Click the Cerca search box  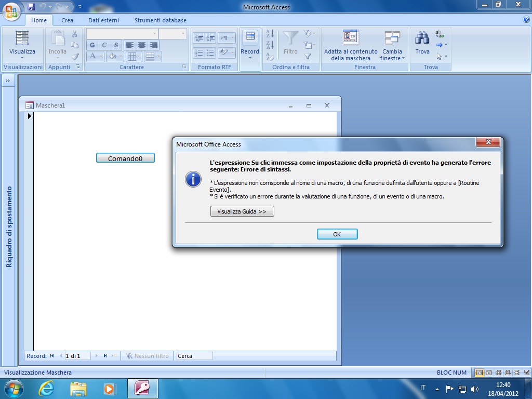point(194,356)
